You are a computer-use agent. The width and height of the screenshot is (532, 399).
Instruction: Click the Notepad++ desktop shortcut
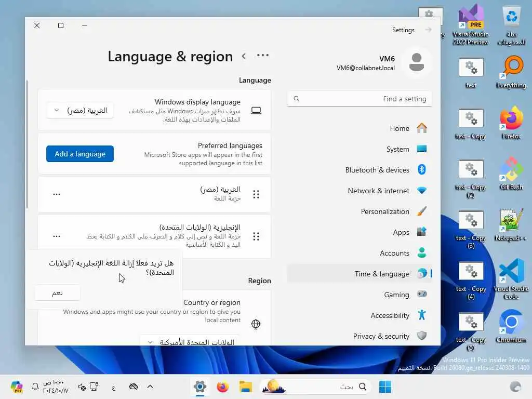point(511,224)
